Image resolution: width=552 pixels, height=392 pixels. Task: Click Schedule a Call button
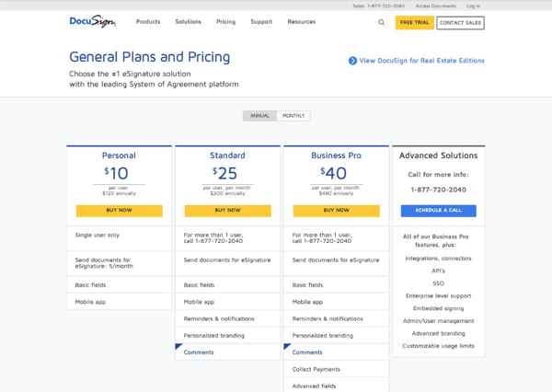click(x=438, y=211)
